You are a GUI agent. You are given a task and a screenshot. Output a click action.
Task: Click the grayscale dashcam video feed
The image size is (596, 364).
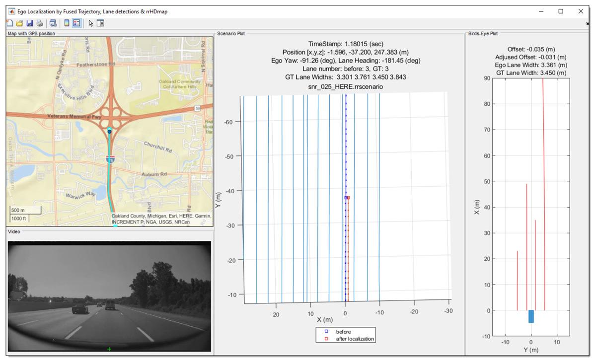(x=109, y=295)
